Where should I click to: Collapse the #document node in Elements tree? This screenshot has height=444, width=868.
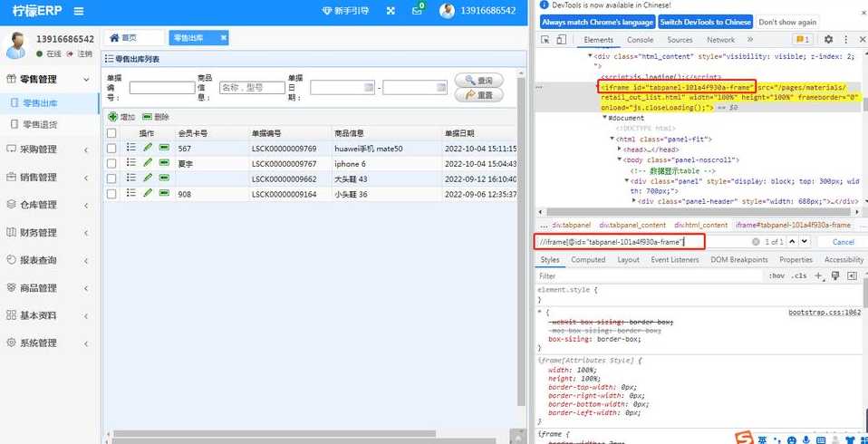tap(605, 118)
